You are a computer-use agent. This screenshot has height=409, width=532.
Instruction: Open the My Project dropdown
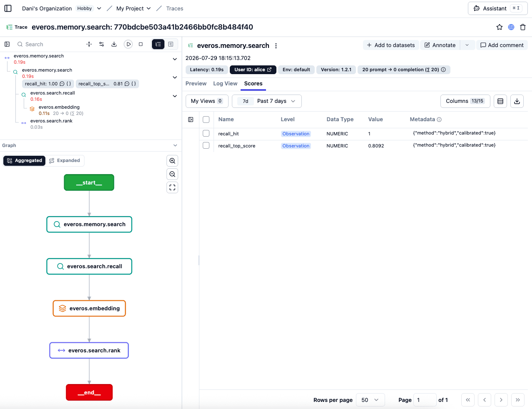pos(134,8)
